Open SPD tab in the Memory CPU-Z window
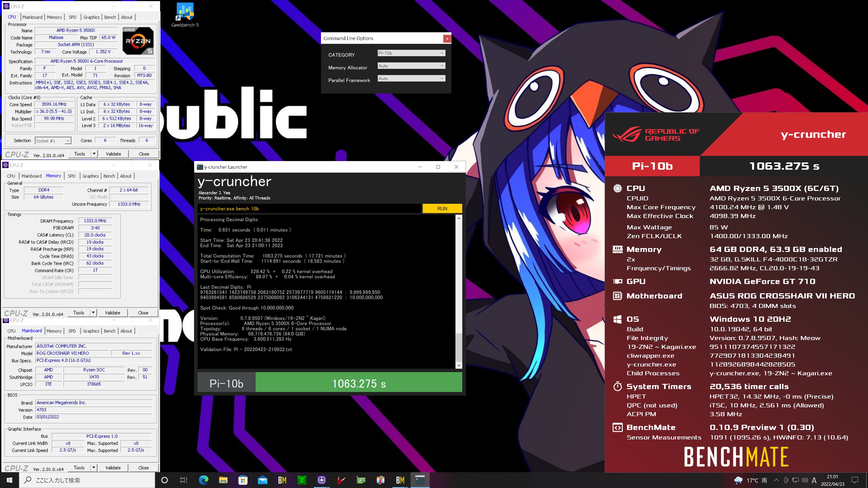The height and width of the screenshot is (488, 868). click(x=71, y=176)
